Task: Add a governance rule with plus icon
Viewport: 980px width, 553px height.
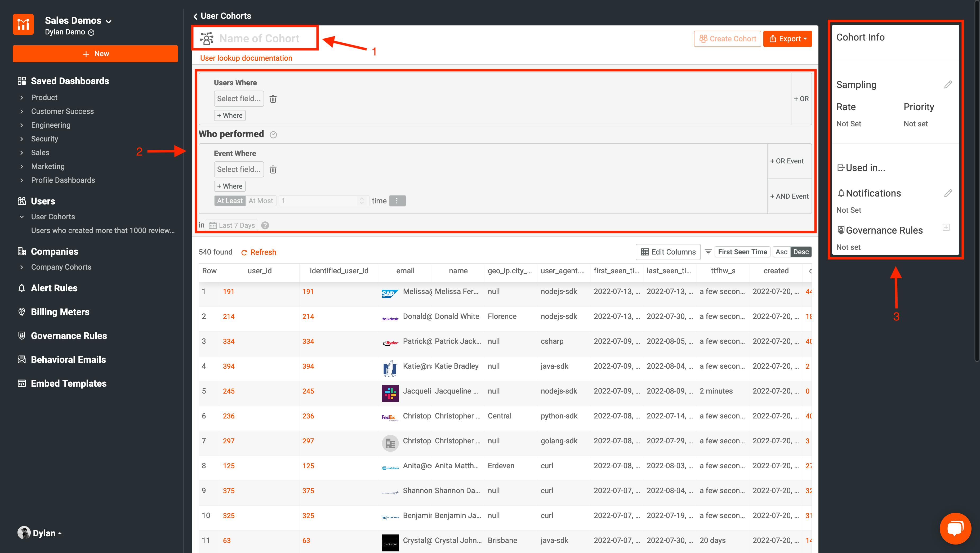Action: click(x=946, y=228)
